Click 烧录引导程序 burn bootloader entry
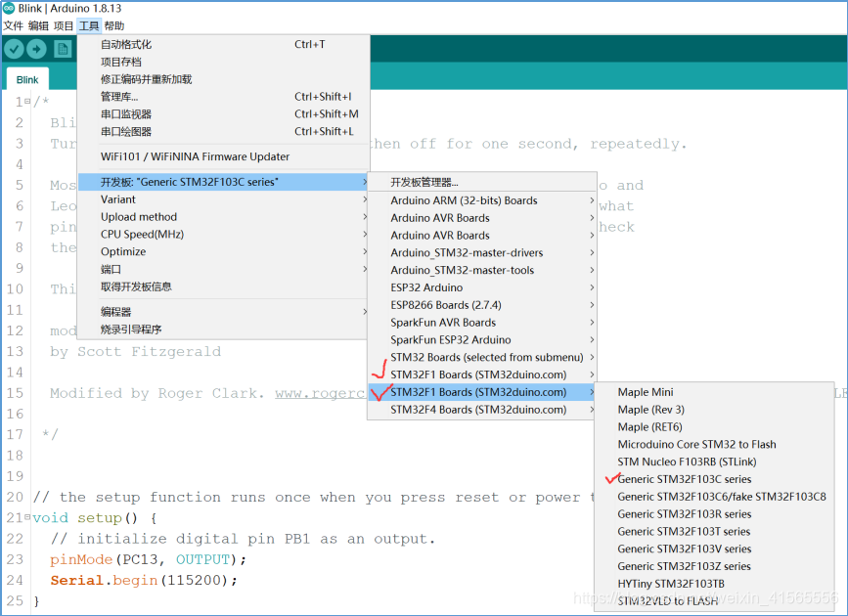Viewport: 848px width, 616px height. 224,329
